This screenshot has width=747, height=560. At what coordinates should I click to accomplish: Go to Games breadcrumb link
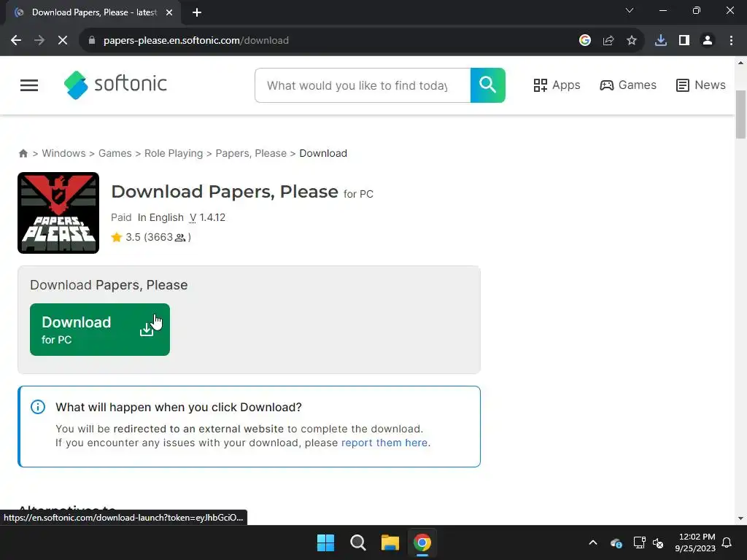click(115, 153)
